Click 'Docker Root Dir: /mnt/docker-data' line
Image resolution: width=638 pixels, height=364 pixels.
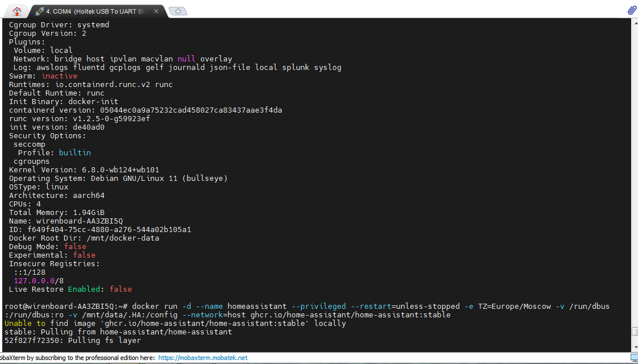[x=84, y=238]
